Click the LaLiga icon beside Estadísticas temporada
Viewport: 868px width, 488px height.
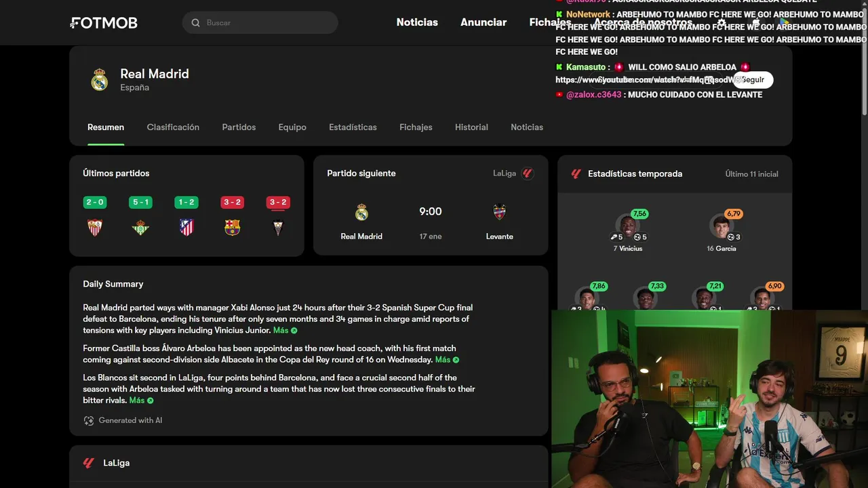click(x=576, y=174)
